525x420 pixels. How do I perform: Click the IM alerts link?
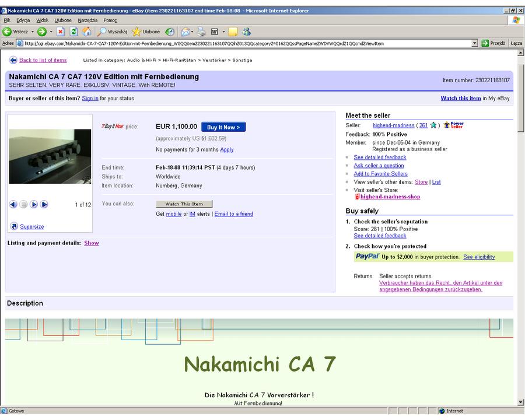point(192,213)
